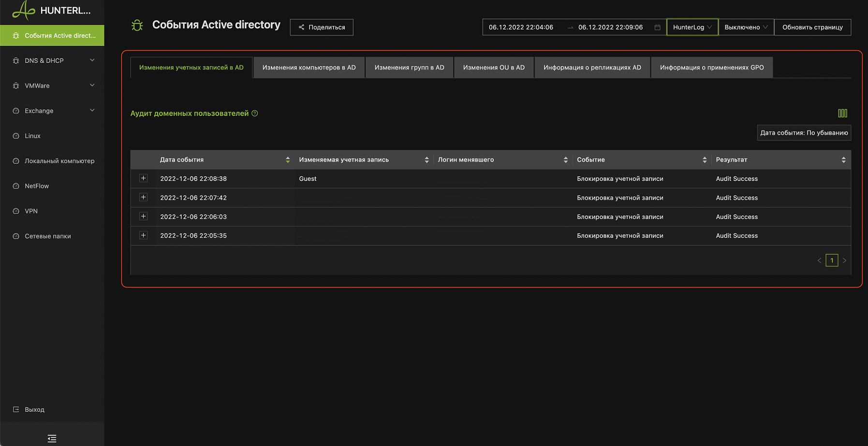Click the 2022-12-06 22:05:35 date cell

[x=193, y=236]
